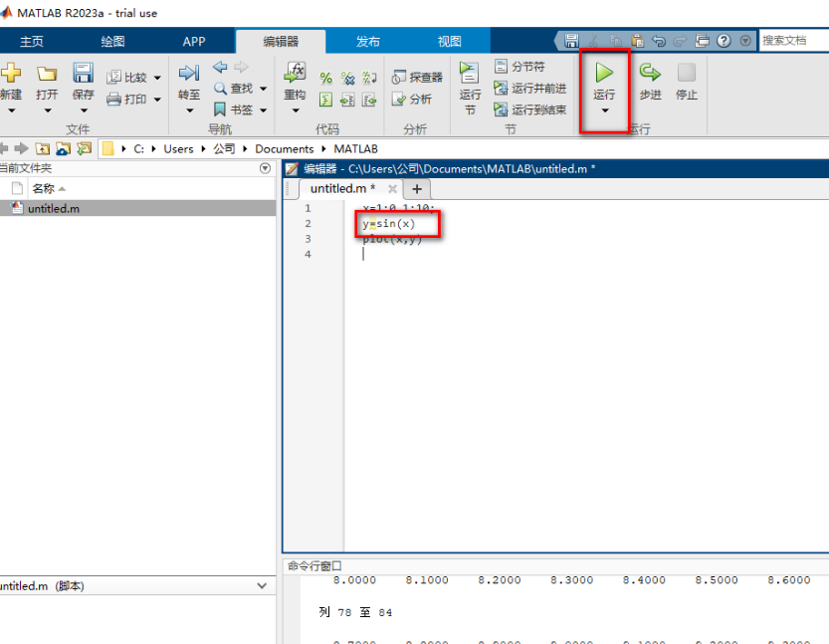This screenshot has height=644, width=829.
Task: Add a new editor tab with plus
Action: (x=417, y=189)
